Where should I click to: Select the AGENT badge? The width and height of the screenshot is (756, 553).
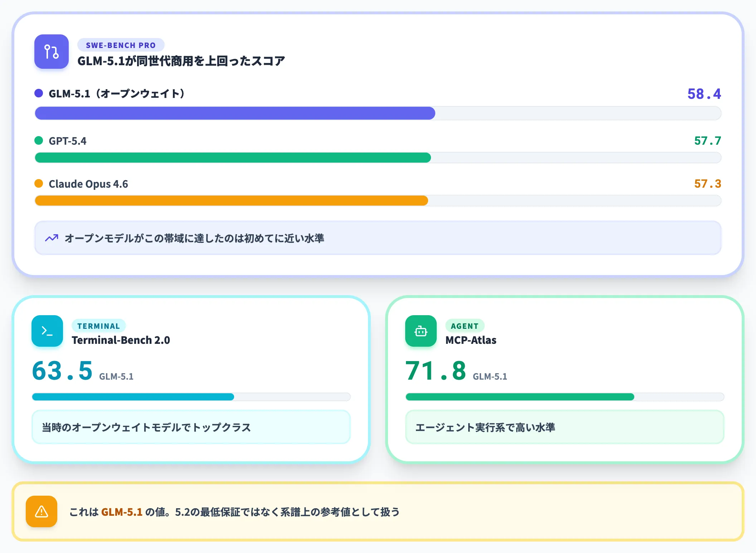(465, 326)
